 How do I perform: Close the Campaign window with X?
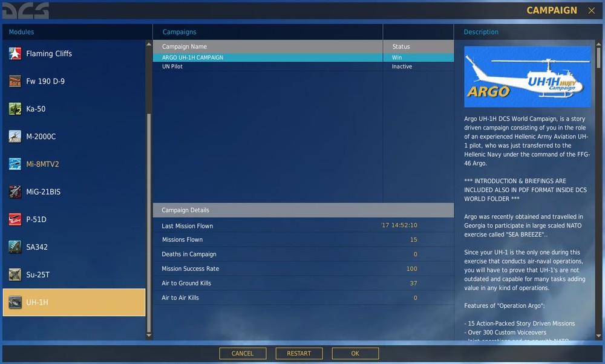coord(592,10)
